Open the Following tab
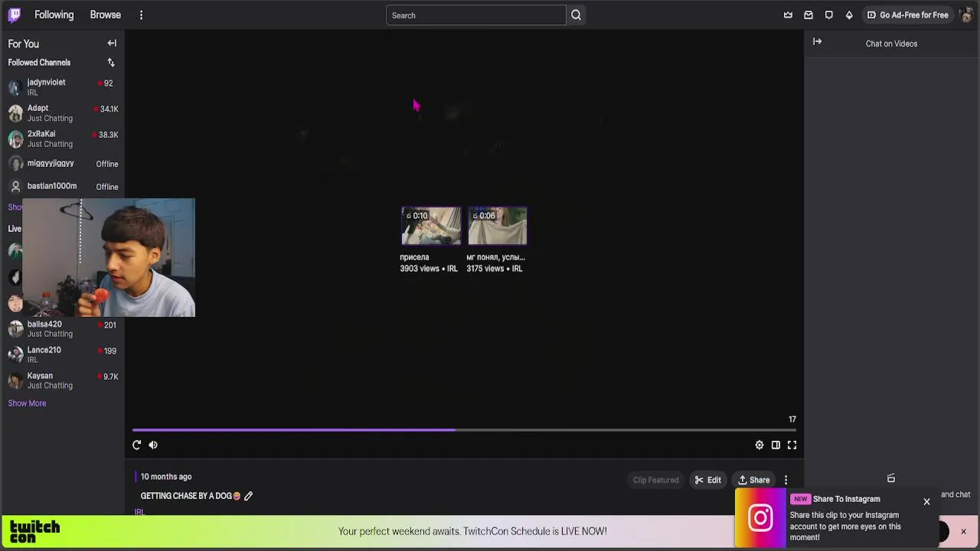 (x=54, y=15)
